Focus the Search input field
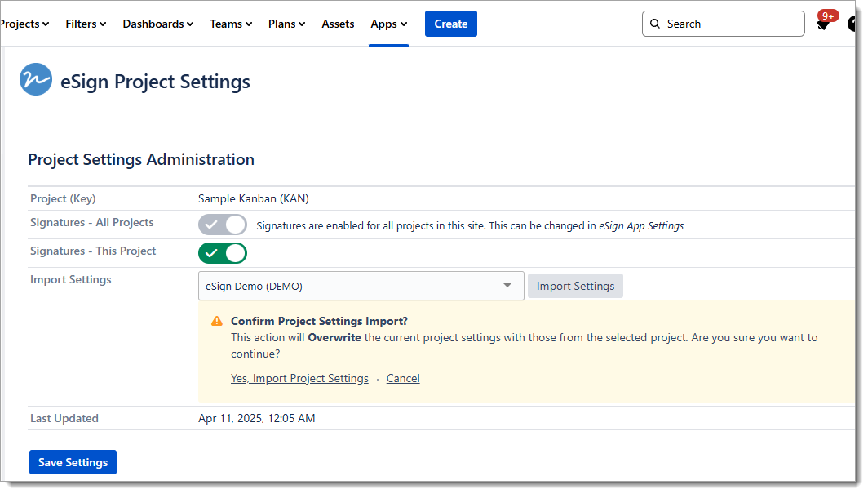 point(730,24)
